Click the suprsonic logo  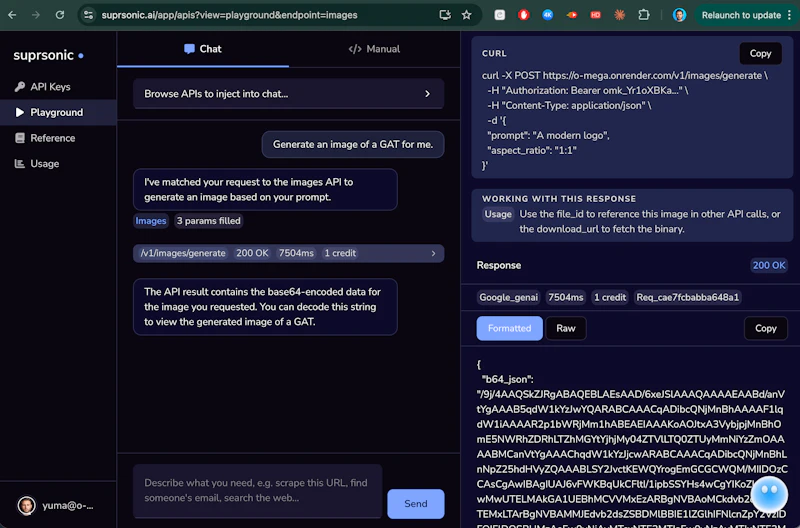(48, 55)
